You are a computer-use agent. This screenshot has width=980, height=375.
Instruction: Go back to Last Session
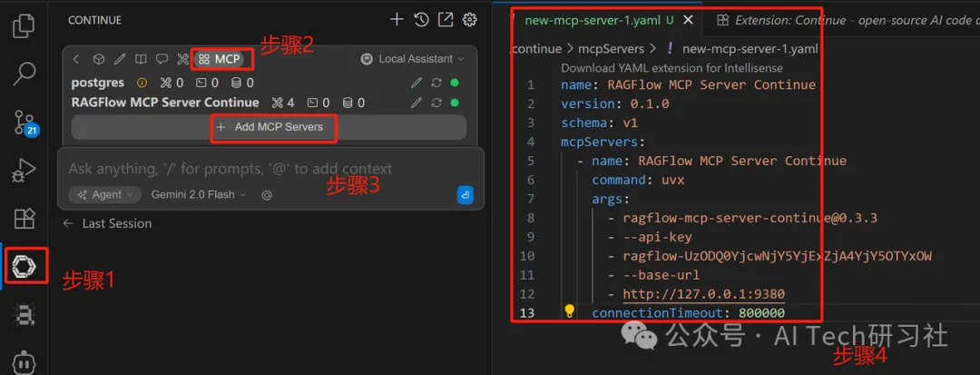(107, 223)
